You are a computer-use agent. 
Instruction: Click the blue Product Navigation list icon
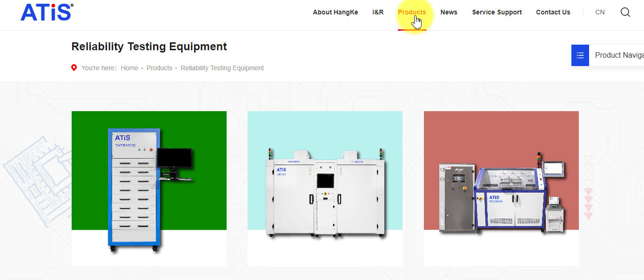tap(580, 55)
